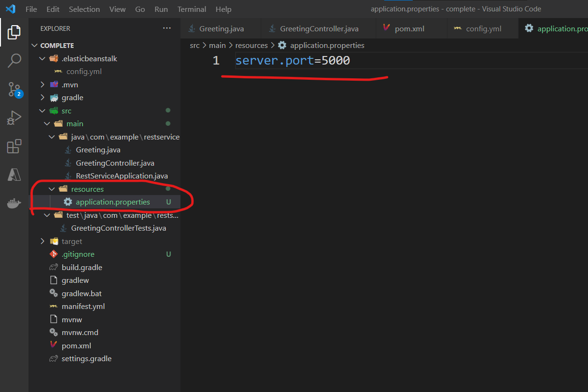Click the VS Code logo in title bar
This screenshot has height=392, width=588.
(x=10, y=9)
